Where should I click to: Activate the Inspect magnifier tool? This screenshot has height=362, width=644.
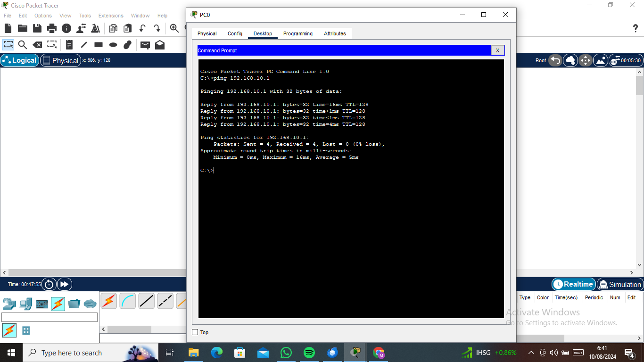23,45
